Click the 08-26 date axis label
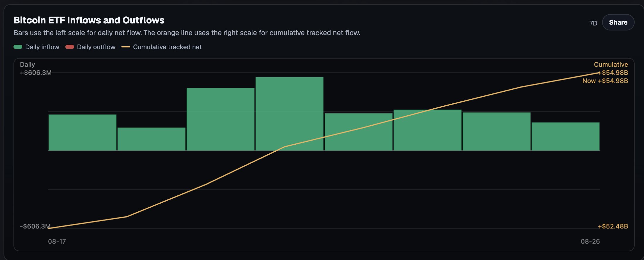This screenshot has height=260, width=644. [x=590, y=241]
